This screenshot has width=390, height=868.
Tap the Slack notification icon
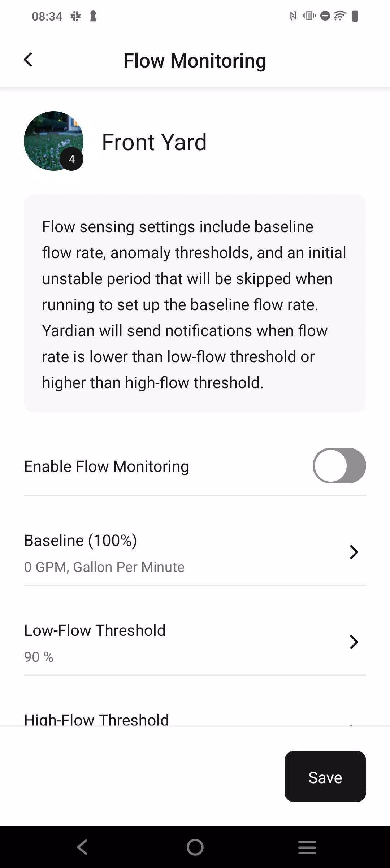(x=75, y=16)
